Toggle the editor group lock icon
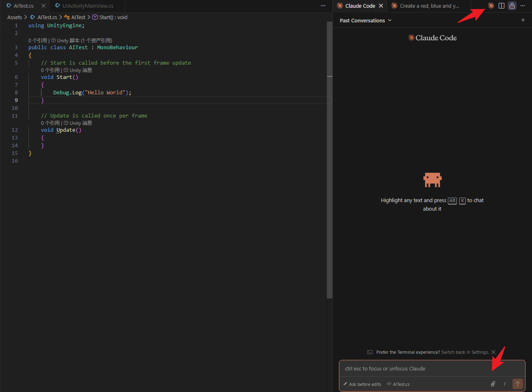The height and width of the screenshot is (392, 532). [x=512, y=6]
